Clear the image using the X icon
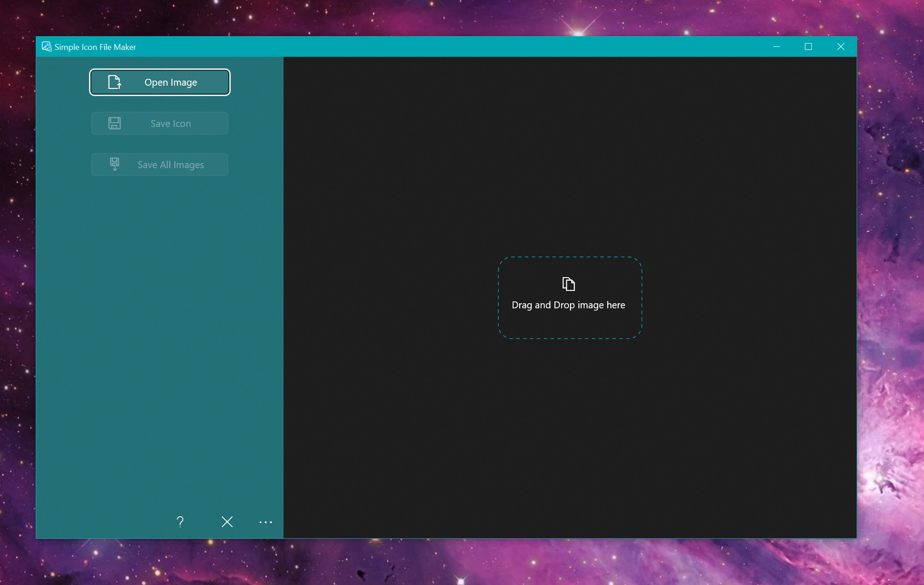Screen dimensions: 924x585 click(227, 522)
